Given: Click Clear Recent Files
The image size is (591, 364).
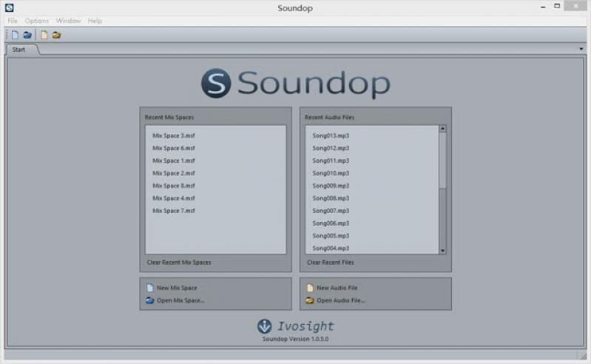Looking at the screenshot, I should pos(330,262).
